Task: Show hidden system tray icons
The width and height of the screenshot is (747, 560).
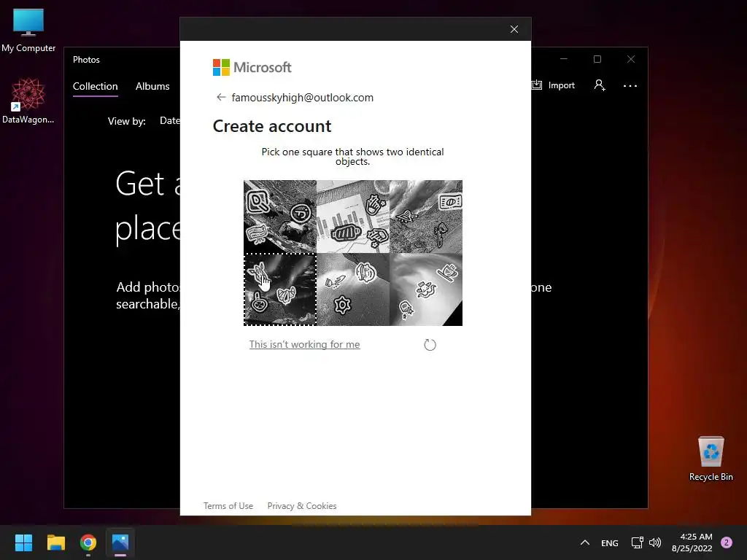Action: pos(585,542)
